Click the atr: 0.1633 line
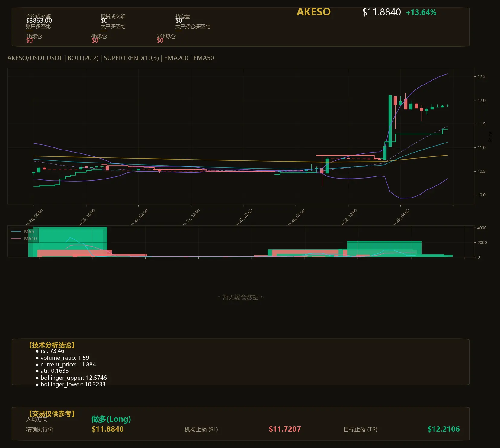This screenshot has width=500, height=448. 52,371
